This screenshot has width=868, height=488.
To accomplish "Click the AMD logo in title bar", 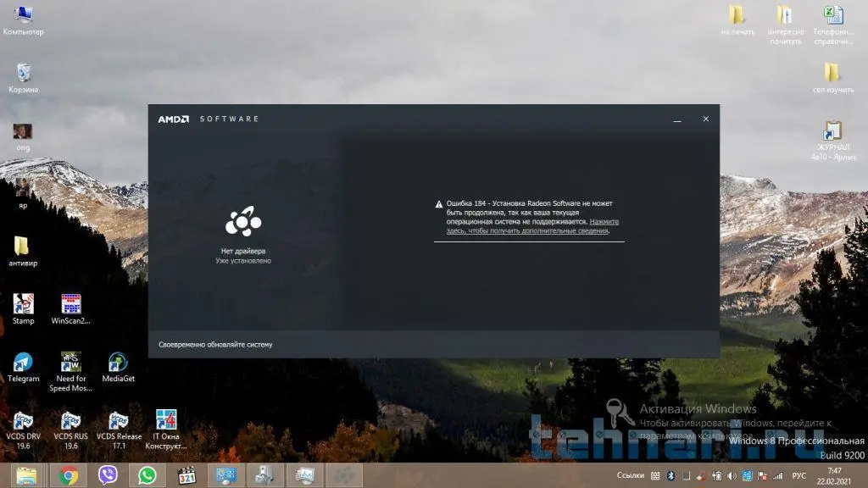I will [173, 119].
